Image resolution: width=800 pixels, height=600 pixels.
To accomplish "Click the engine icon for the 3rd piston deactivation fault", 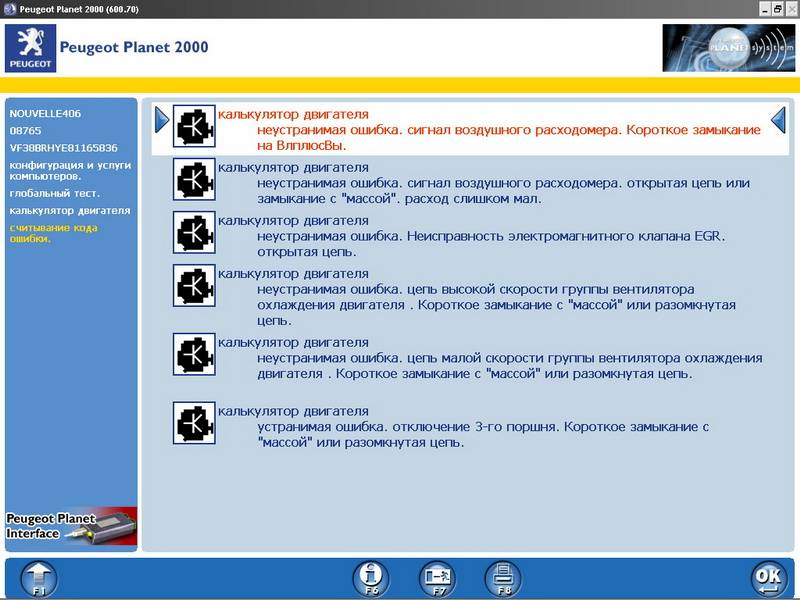I will click(x=194, y=422).
